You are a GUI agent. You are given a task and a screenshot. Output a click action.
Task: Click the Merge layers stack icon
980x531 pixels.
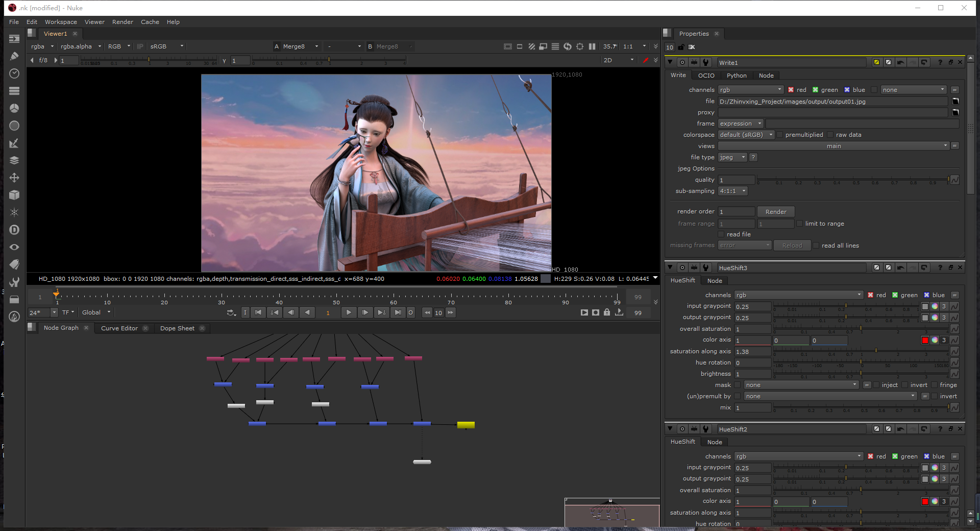tap(14, 160)
